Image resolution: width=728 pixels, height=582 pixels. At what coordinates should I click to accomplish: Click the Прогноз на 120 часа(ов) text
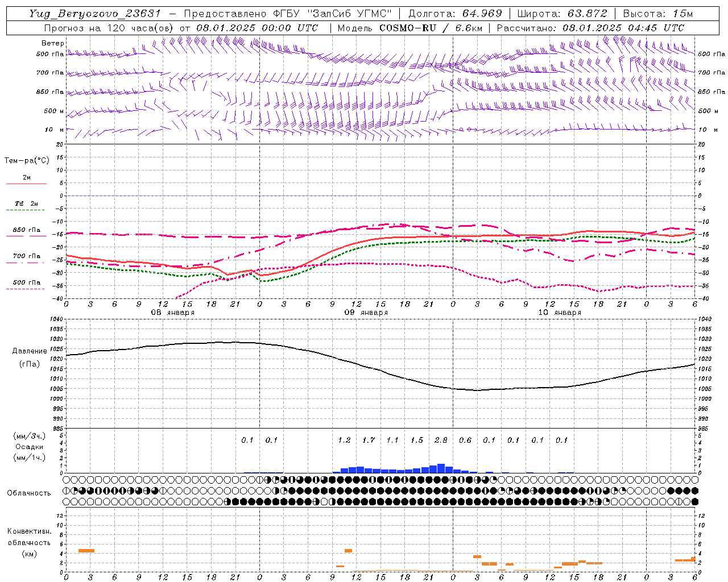point(109,28)
